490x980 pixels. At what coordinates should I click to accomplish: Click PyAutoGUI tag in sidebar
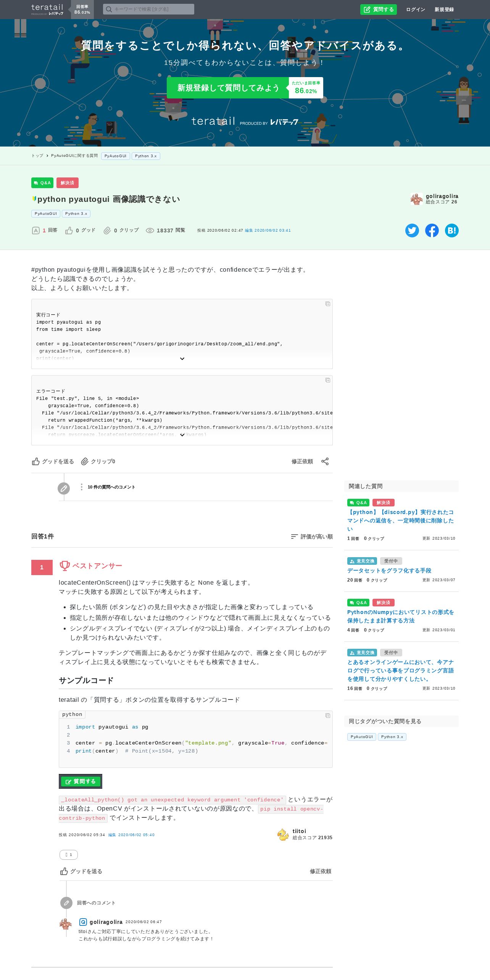[x=362, y=737]
